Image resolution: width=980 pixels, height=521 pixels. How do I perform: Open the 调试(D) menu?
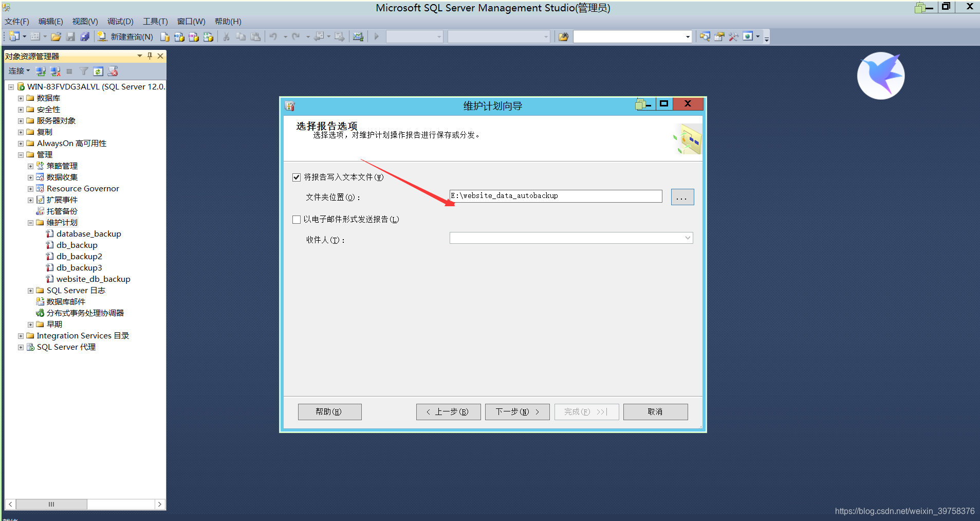[x=120, y=22]
